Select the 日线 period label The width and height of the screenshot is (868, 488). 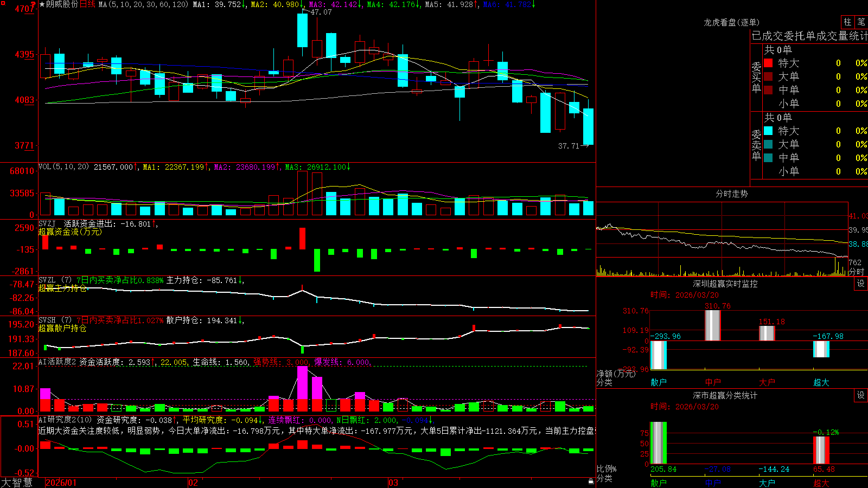pyautogui.click(x=87, y=4)
